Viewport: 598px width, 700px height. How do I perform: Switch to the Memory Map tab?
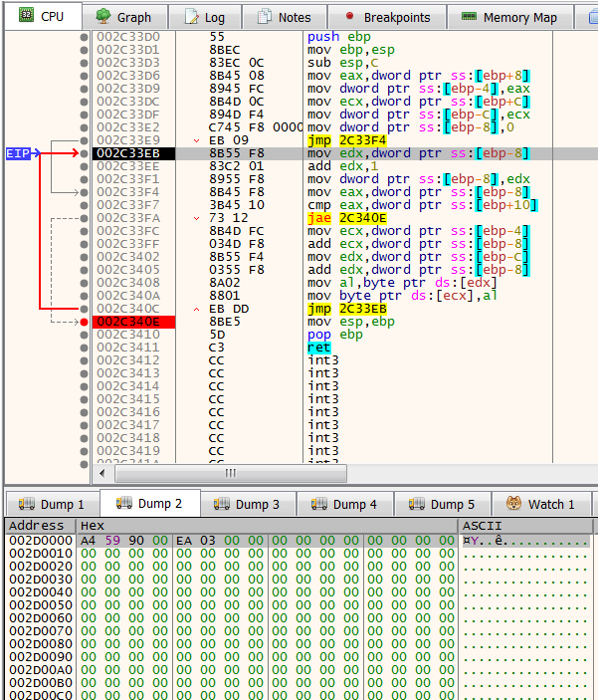coord(510,17)
